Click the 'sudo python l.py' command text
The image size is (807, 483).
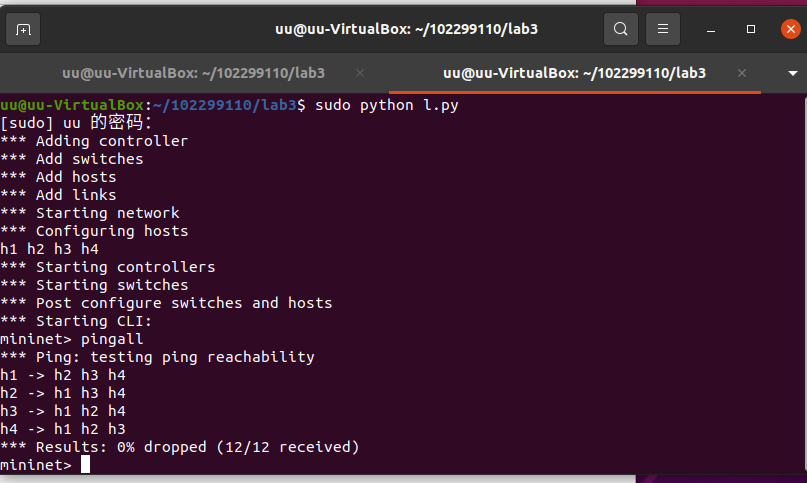click(386, 105)
